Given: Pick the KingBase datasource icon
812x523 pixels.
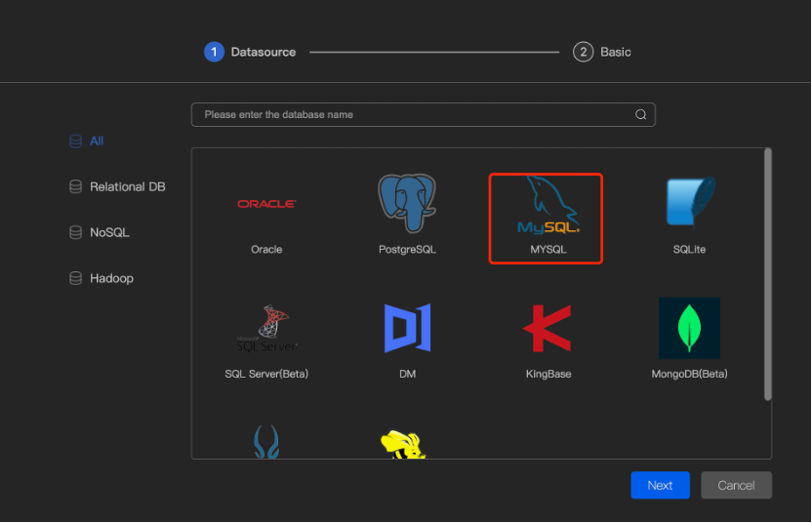Looking at the screenshot, I should (547, 328).
